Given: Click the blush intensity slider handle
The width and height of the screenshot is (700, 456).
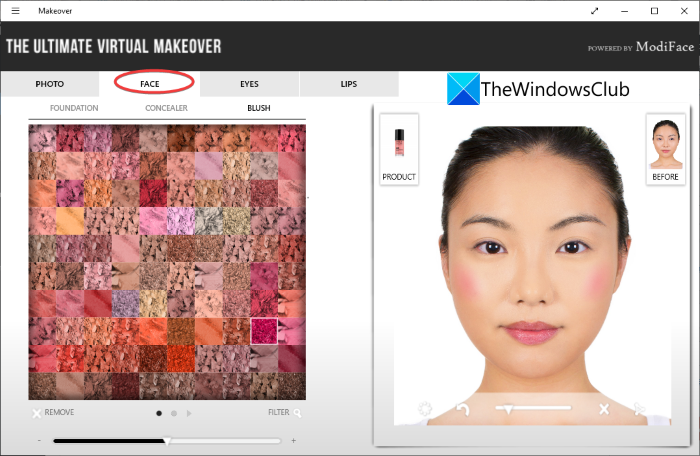Looking at the screenshot, I should pyautogui.click(x=167, y=441).
